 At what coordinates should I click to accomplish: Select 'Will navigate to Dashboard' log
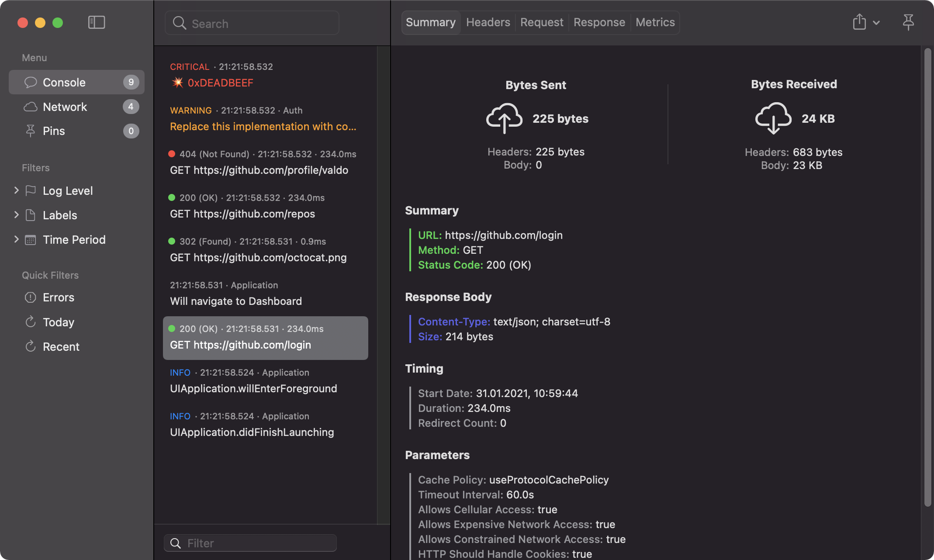[x=266, y=294]
